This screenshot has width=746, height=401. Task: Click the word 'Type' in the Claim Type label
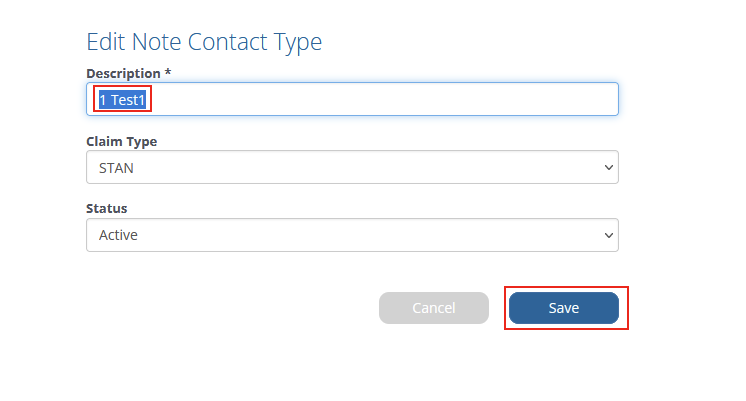pos(141,142)
